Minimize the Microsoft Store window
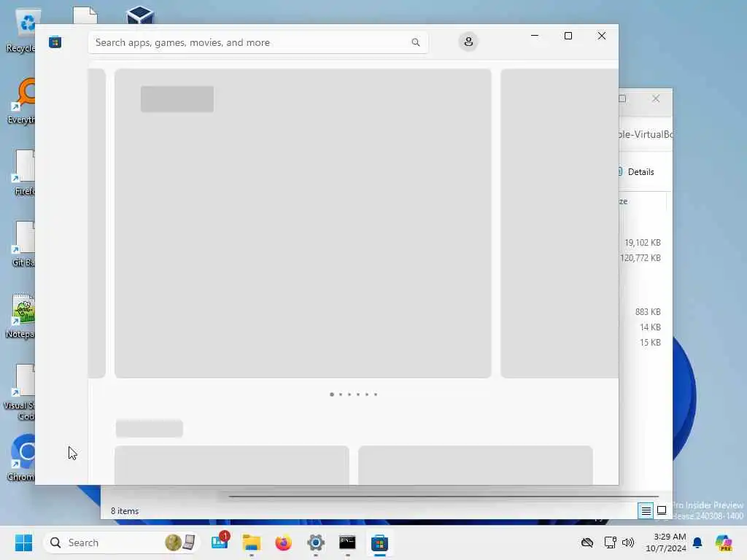This screenshot has width=747, height=560. (x=535, y=36)
